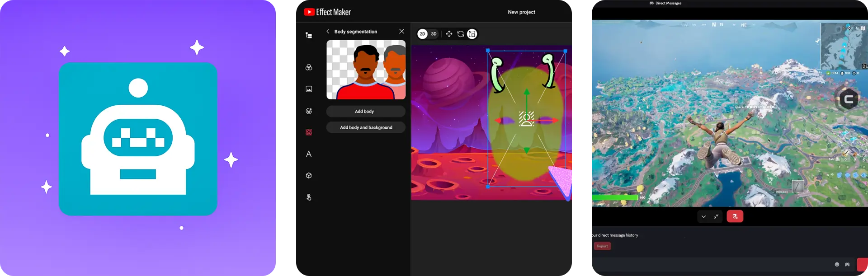
Task: Click the Add body button
Action: pyautogui.click(x=366, y=111)
